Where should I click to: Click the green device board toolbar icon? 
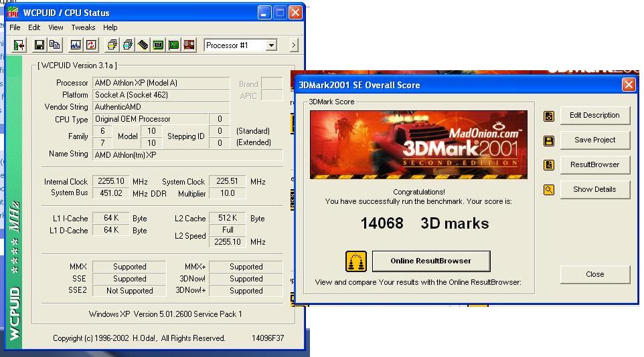point(158,45)
